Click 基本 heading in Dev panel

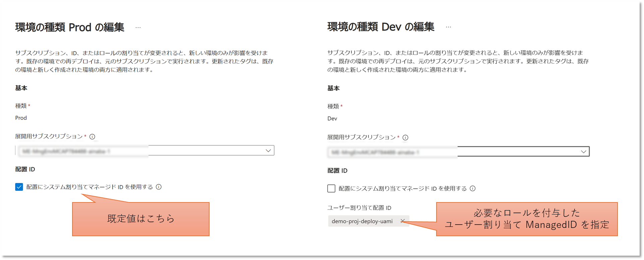pyautogui.click(x=334, y=88)
